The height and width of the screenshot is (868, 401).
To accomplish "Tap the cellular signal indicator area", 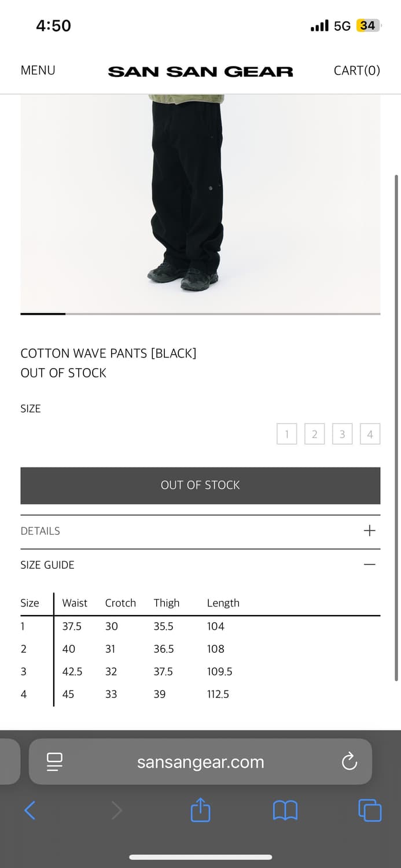I will [x=319, y=25].
